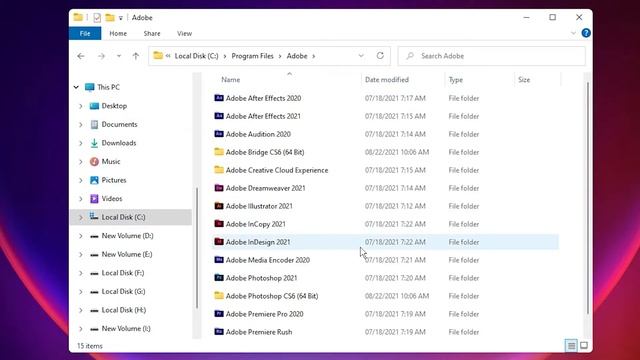The height and width of the screenshot is (360, 640).
Task: Click Local Disk (C:) in the address breadcrumb
Action: pyautogui.click(x=196, y=56)
